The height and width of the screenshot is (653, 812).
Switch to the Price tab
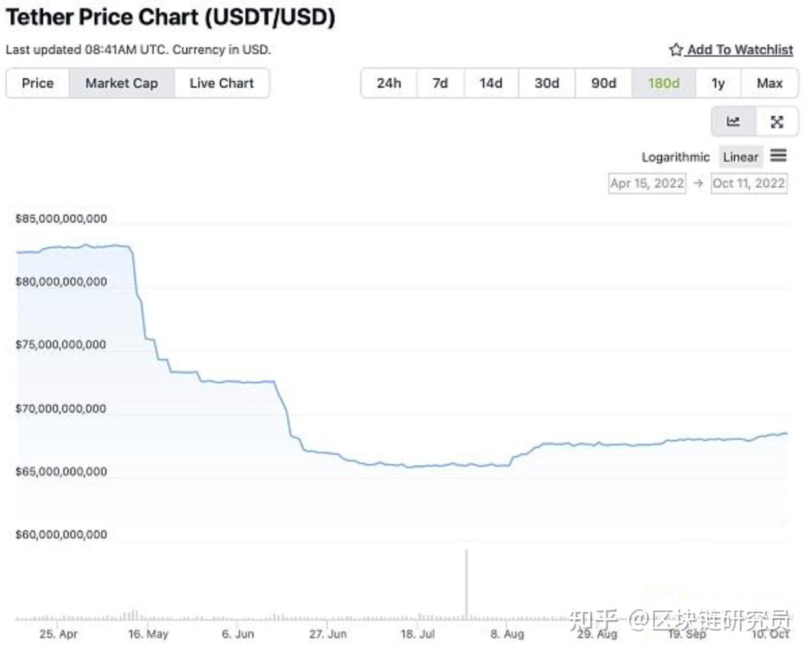tap(38, 83)
